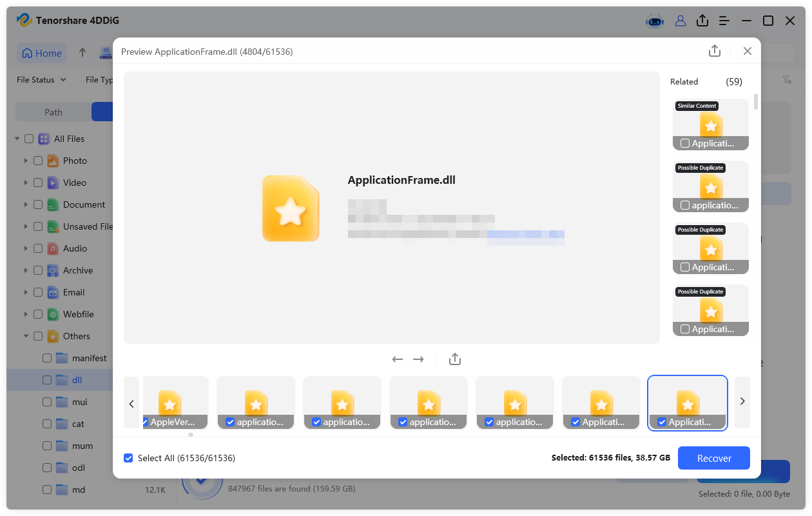Expand the Archive tree node
This screenshot has height=516, width=812.
[26, 270]
